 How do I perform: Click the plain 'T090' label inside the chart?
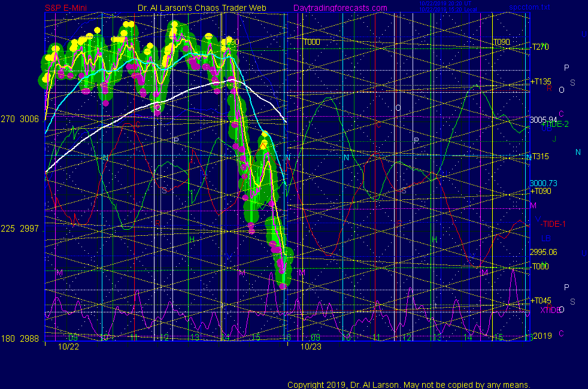501,42
